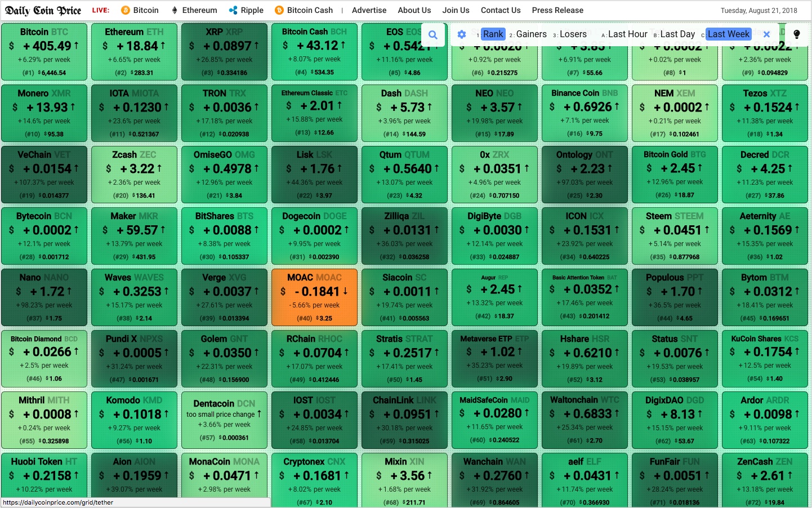This screenshot has width=812, height=508.
Task: Click the Ripple icon in the LIVE bar
Action: pyautogui.click(x=233, y=10)
